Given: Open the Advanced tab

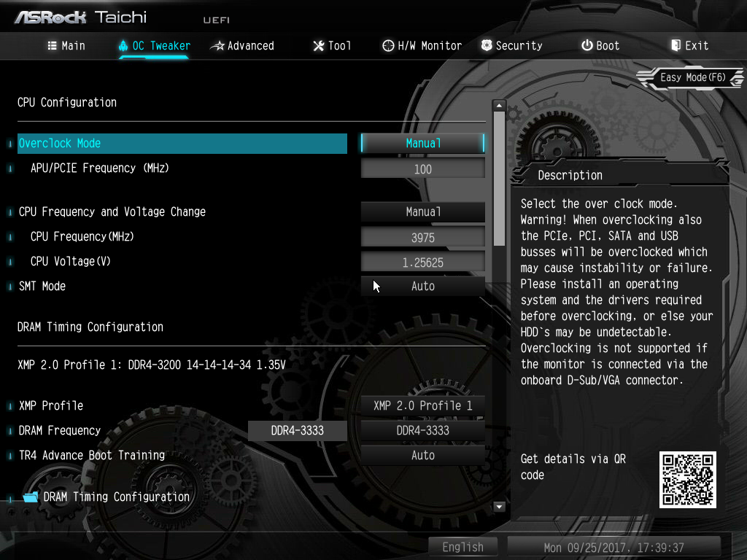Looking at the screenshot, I should point(242,46).
